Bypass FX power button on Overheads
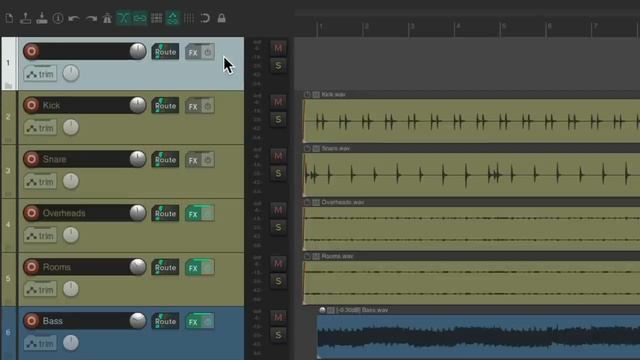 208,214
